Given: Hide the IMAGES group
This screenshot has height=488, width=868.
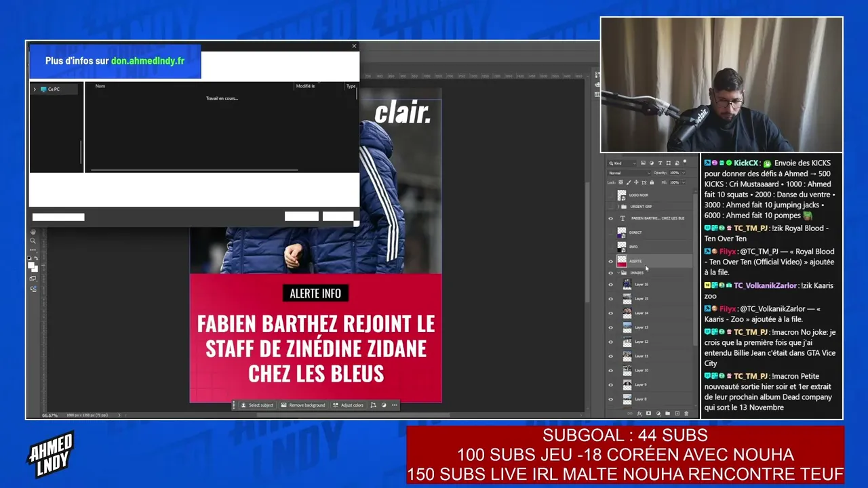Looking at the screenshot, I should [x=610, y=272].
